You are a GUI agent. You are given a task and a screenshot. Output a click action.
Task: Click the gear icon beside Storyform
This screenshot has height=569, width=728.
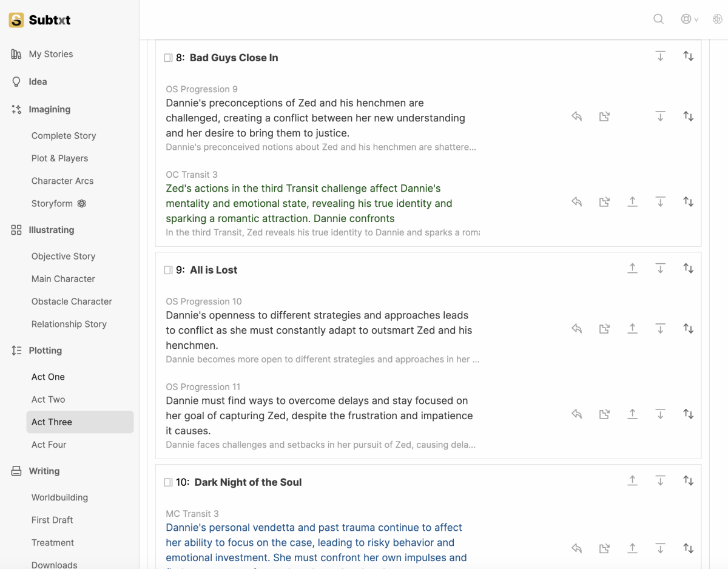tap(82, 204)
